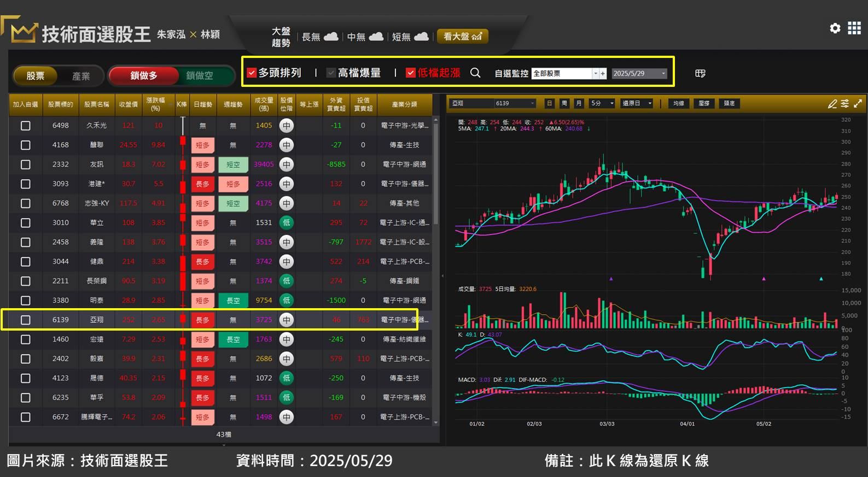868x477 pixels.
Task: Sort by 收盤價 column header
Action: coord(128,104)
